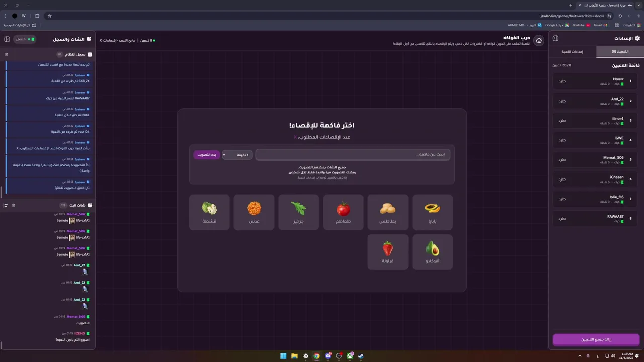Open the taskbar clock and date

point(627,356)
